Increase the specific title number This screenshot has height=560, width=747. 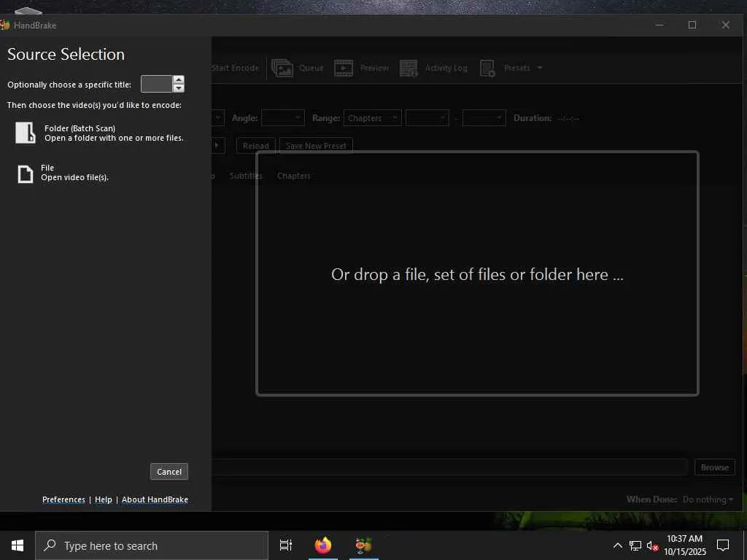point(179,79)
